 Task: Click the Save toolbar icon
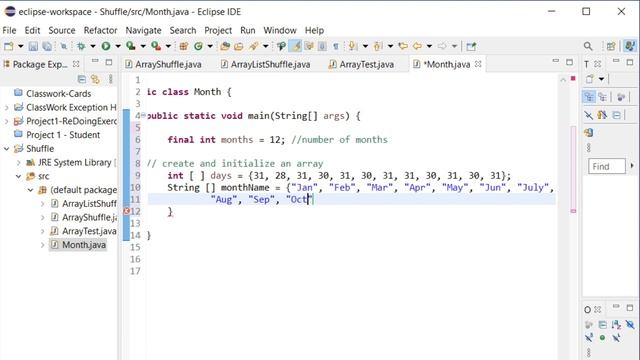pos(33,47)
